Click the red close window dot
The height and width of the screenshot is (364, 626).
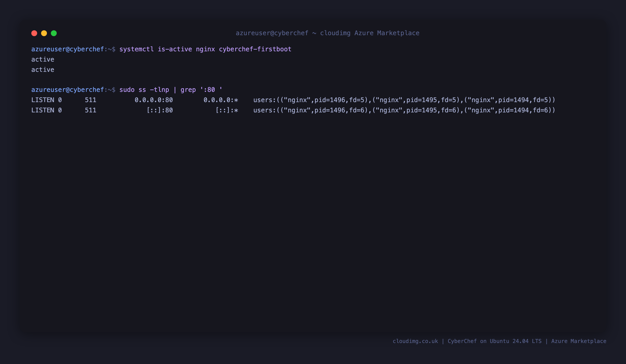point(34,33)
